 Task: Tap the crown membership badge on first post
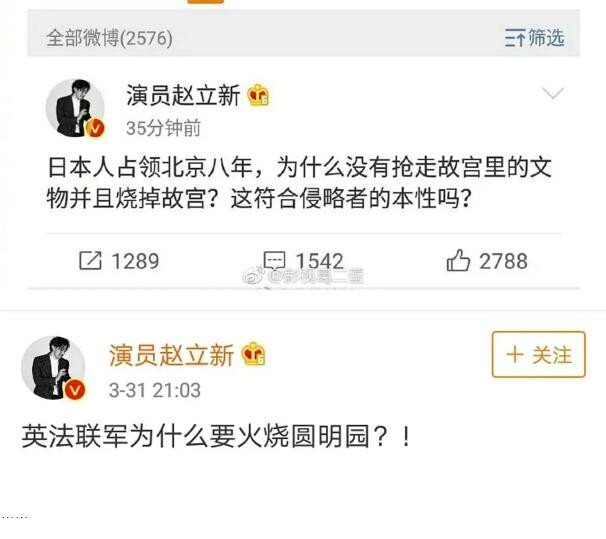pos(258,95)
